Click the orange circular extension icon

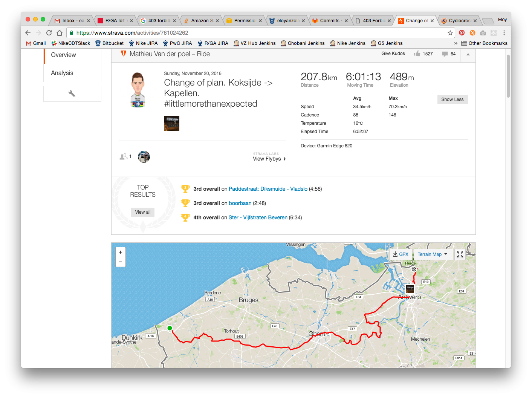pos(472,33)
